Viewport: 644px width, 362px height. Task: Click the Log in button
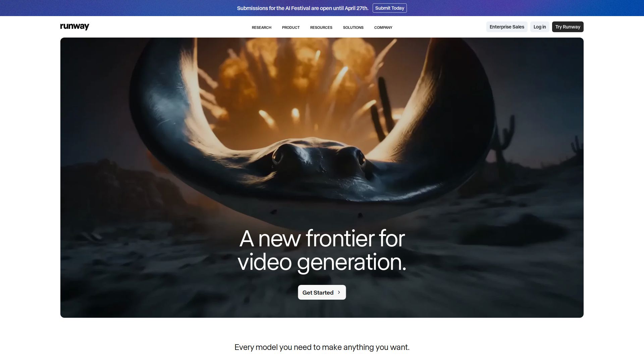click(539, 27)
